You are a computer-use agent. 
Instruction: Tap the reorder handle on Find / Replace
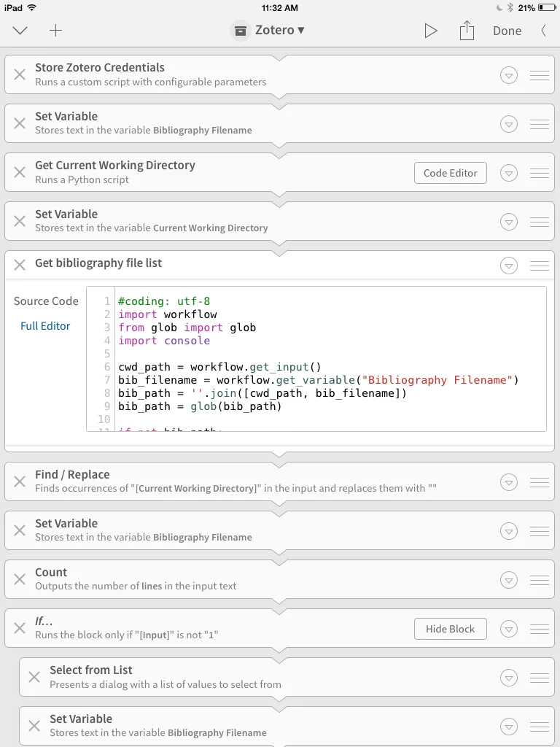click(x=540, y=482)
